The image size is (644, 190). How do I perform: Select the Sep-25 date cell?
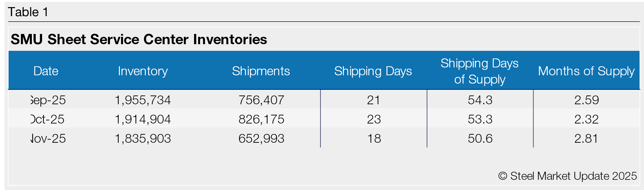click(48, 100)
